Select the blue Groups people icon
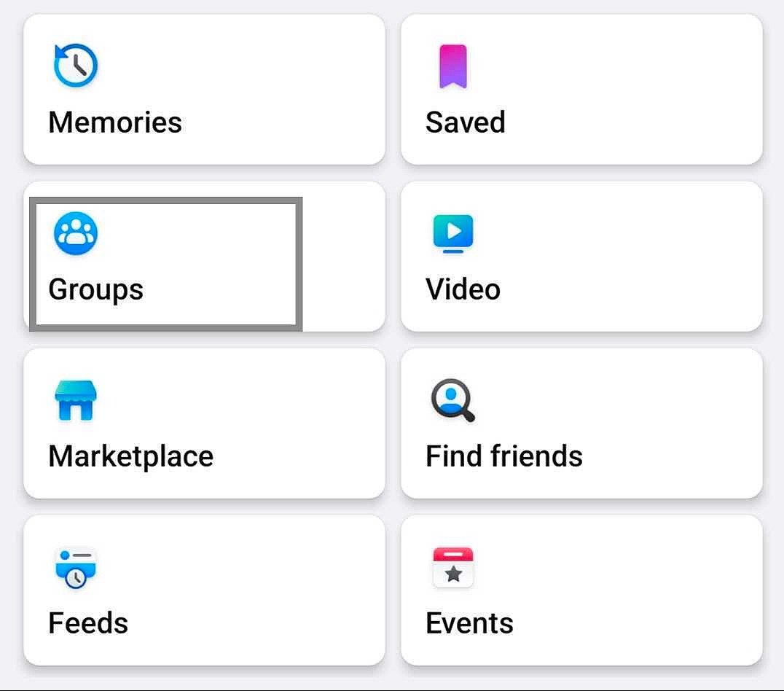784x691 pixels. click(x=76, y=233)
